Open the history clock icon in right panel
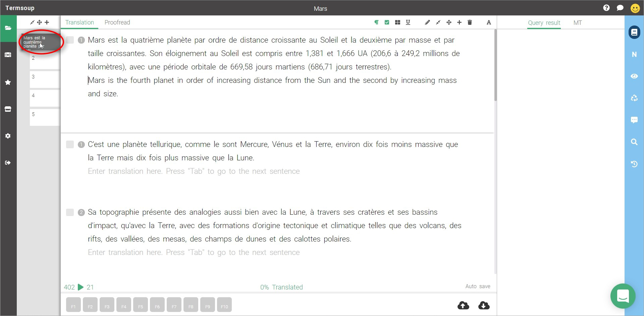 634,164
